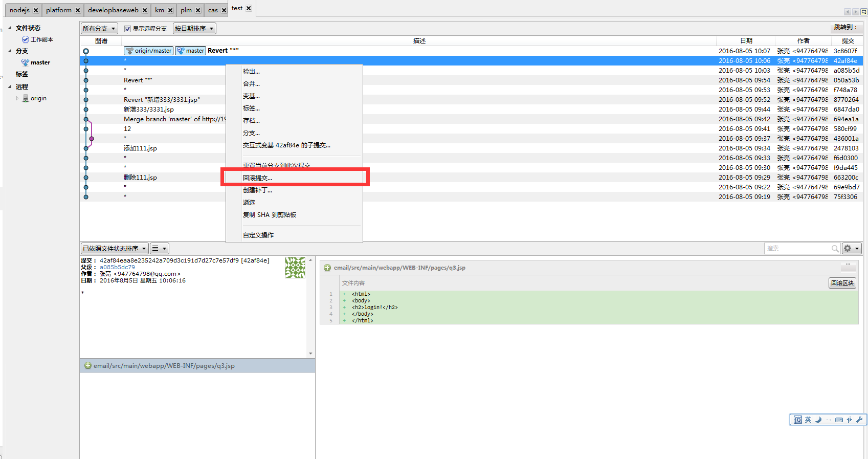Click the magnifier icon in search box
This screenshot has width=868, height=459.
(835, 249)
